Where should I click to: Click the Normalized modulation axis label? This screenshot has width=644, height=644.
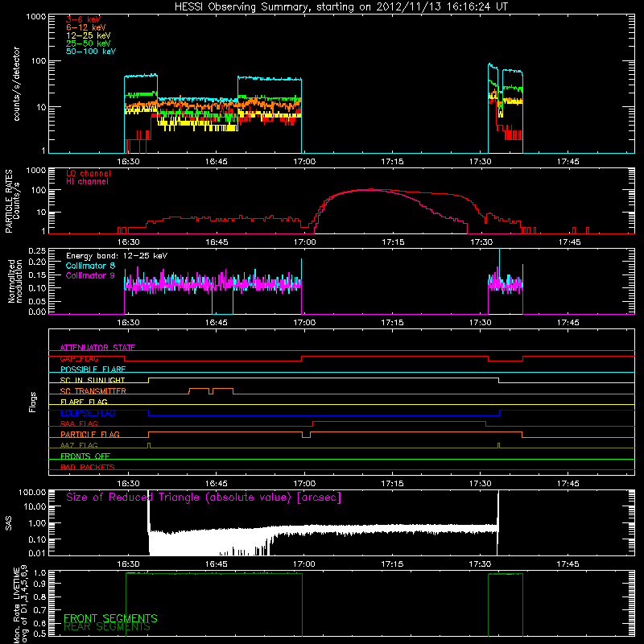pyautogui.click(x=15, y=281)
